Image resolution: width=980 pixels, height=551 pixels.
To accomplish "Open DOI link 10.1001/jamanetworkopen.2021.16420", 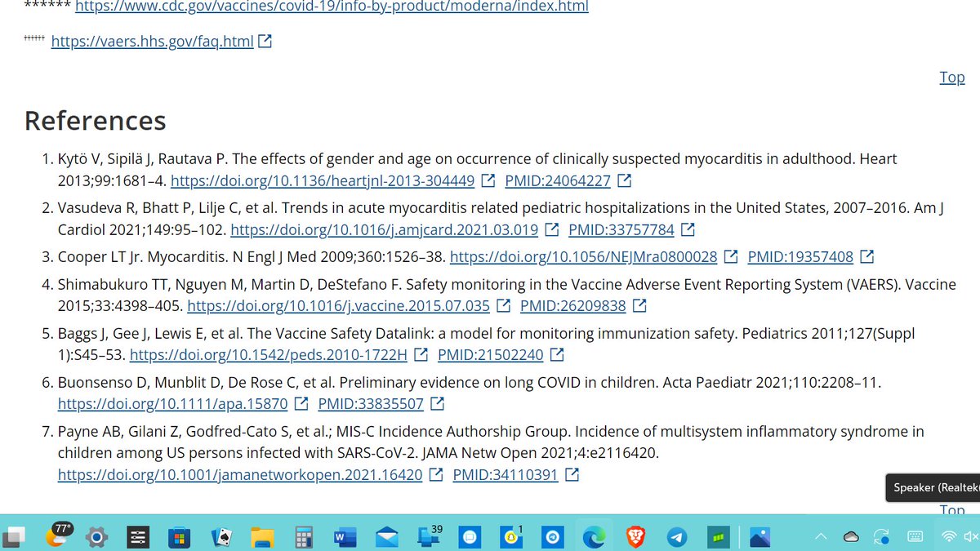I will [x=240, y=474].
